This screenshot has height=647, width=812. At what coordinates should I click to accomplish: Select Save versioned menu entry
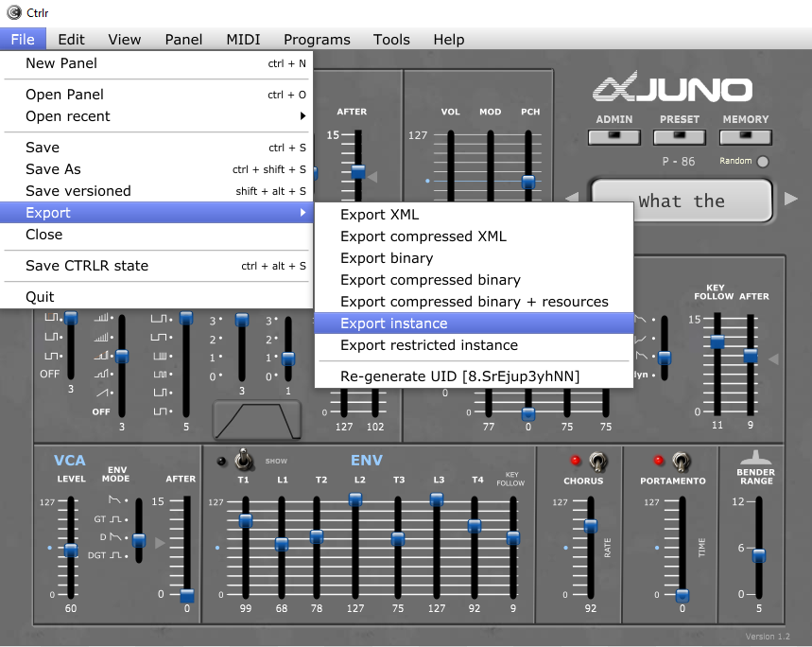pos(156,191)
